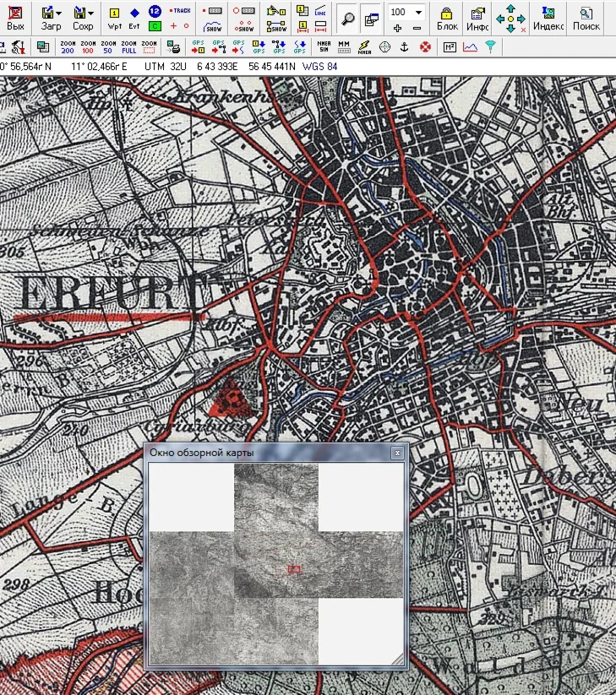Set map view to ZOOM FULL
Viewport: 616px width, 695px height.
click(128, 46)
